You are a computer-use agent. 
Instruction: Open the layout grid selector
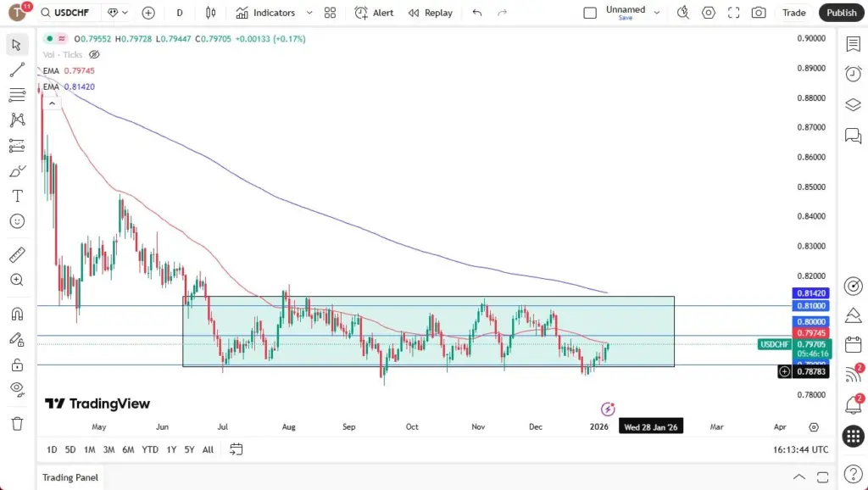point(330,13)
